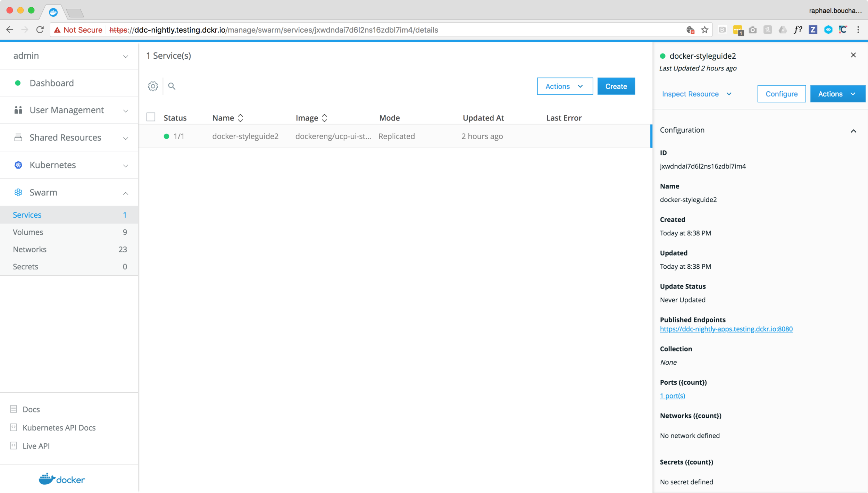Click the published endpoint link ddc-nightly-apps
The height and width of the screenshot is (493, 868).
pos(726,329)
